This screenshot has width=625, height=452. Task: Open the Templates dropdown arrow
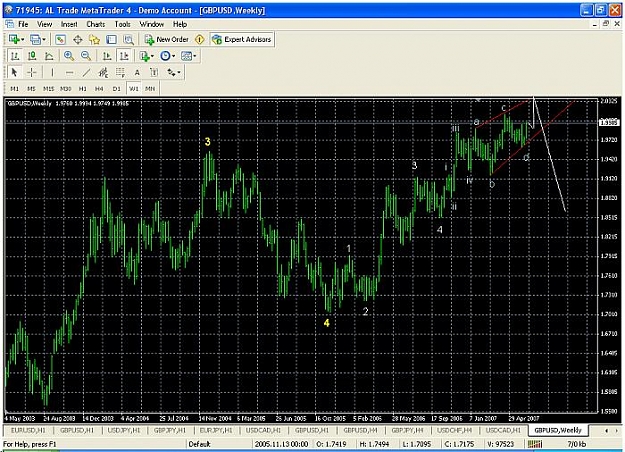pos(195,56)
